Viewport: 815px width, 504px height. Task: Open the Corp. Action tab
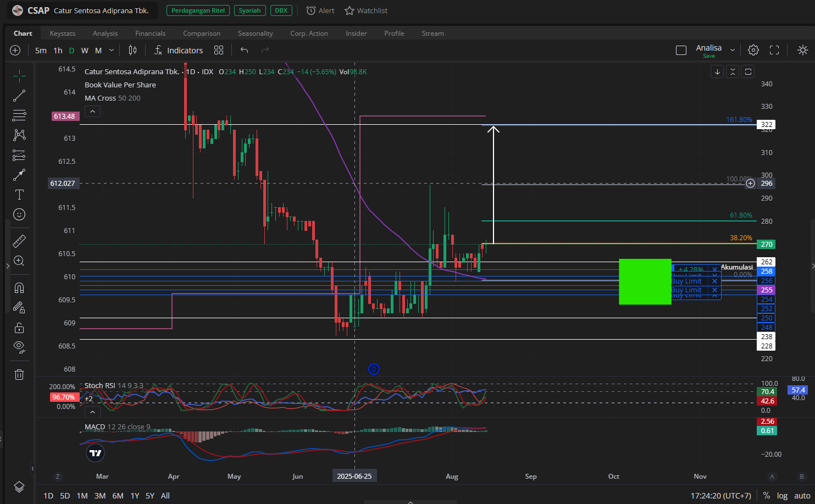click(309, 33)
